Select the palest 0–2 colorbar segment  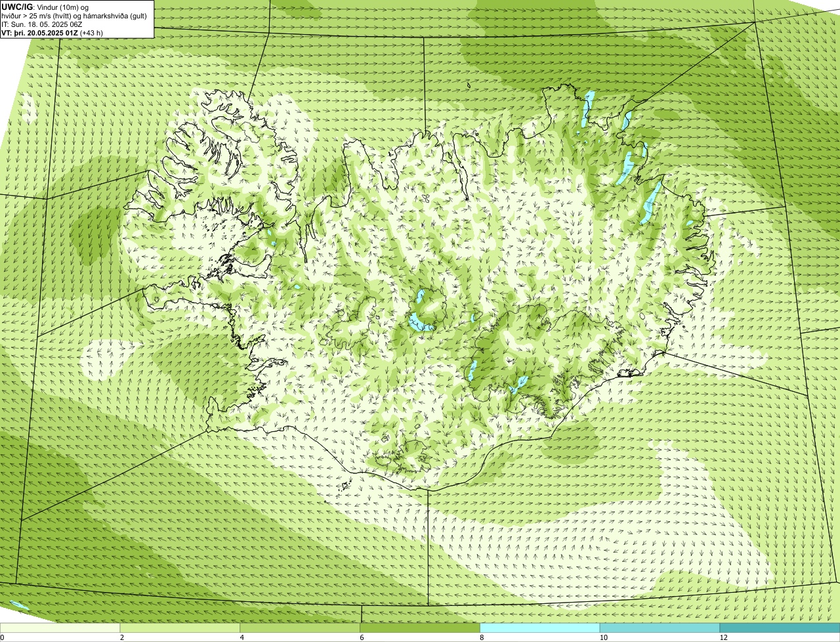[x=60, y=628]
